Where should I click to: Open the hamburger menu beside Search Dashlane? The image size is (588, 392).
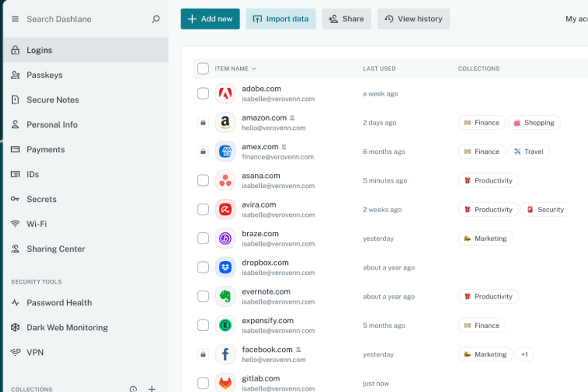coord(15,19)
